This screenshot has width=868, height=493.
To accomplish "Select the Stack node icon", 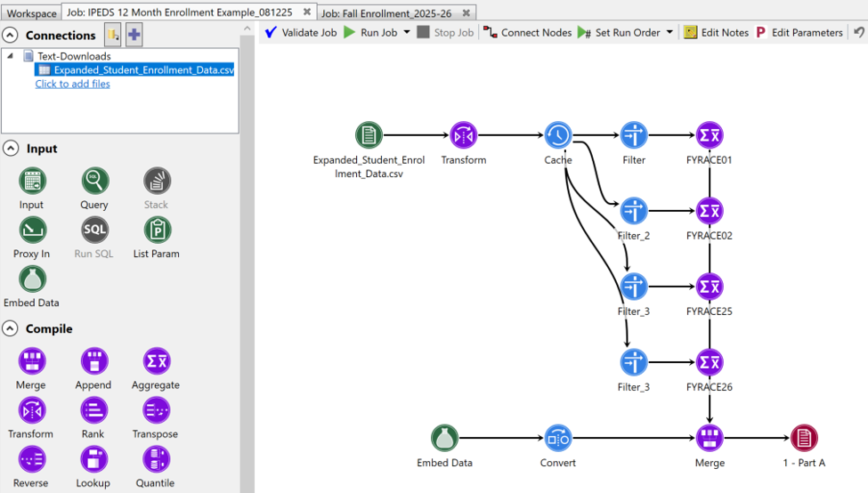I will coord(157,181).
